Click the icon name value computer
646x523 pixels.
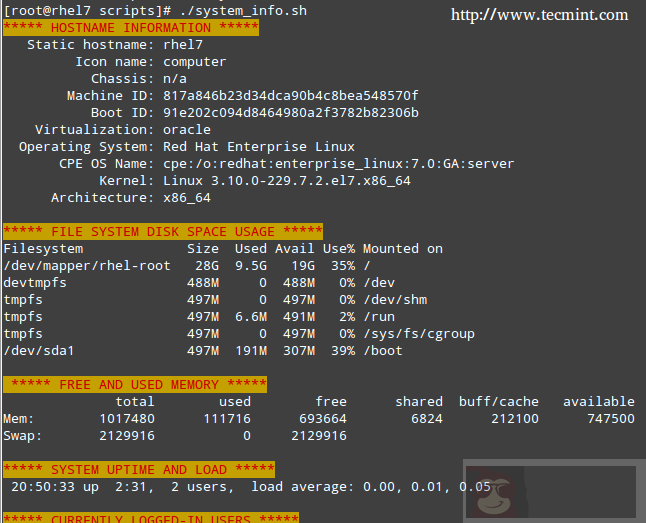(194, 62)
